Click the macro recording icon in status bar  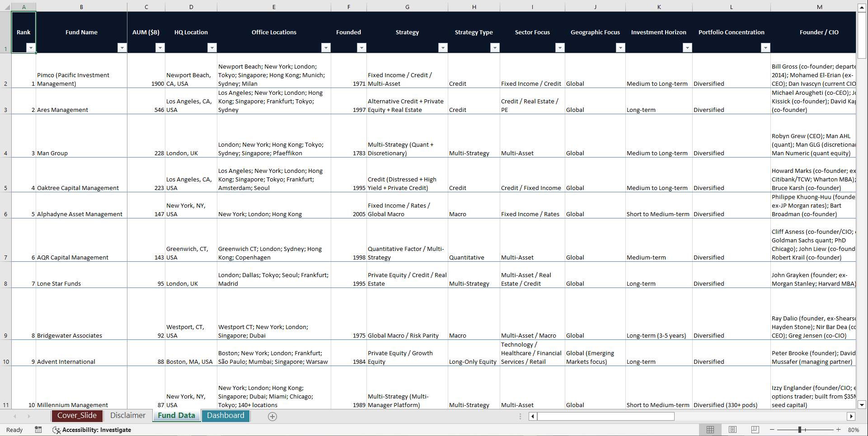coord(38,430)
